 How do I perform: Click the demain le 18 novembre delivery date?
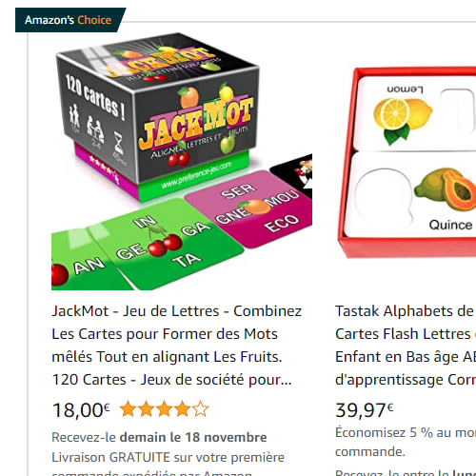193,437
